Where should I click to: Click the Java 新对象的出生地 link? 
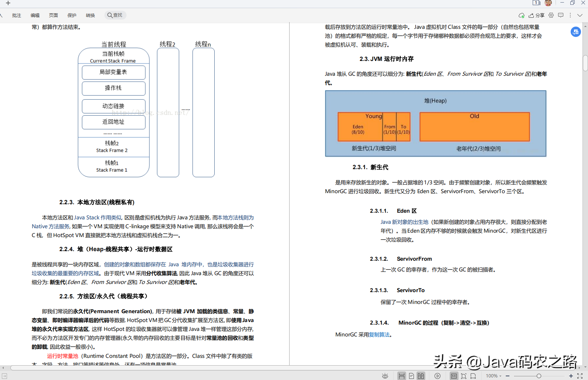[405, 222]
